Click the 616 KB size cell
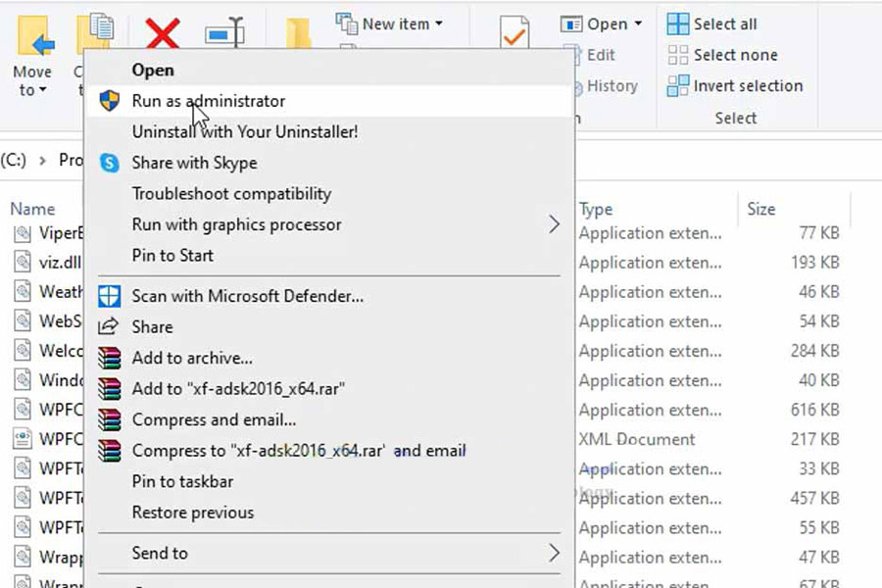 814,410
